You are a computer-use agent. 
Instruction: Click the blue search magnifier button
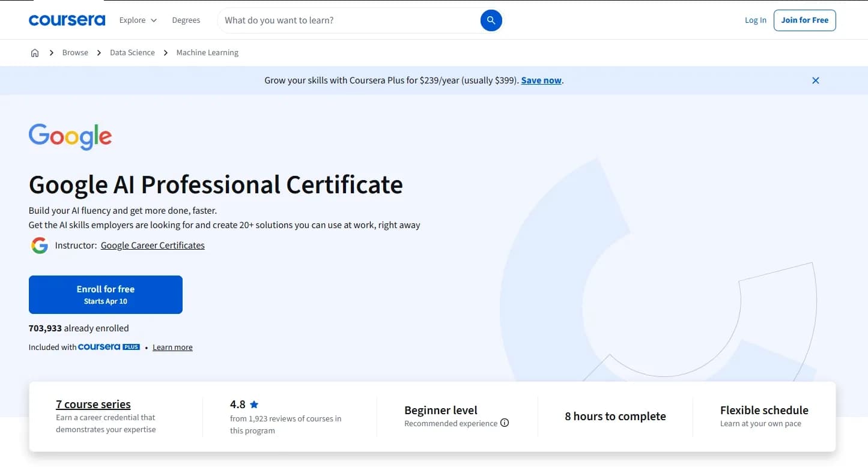(491, 20)
